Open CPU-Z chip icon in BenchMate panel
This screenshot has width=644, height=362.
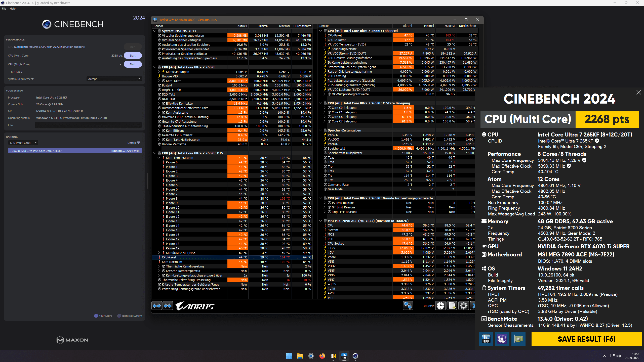pyautogui.click(x=502, y=339)
